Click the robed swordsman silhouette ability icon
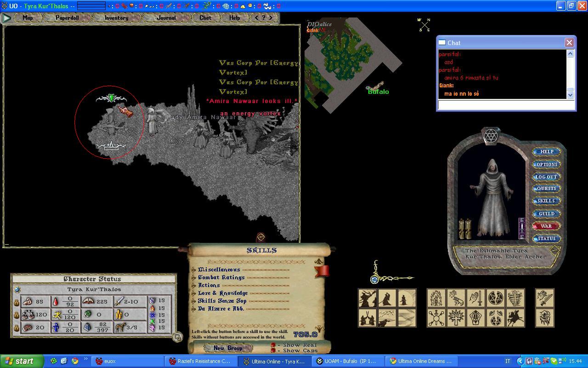The height and width of the screenshot is (368, 588). [x=387, y=298]
